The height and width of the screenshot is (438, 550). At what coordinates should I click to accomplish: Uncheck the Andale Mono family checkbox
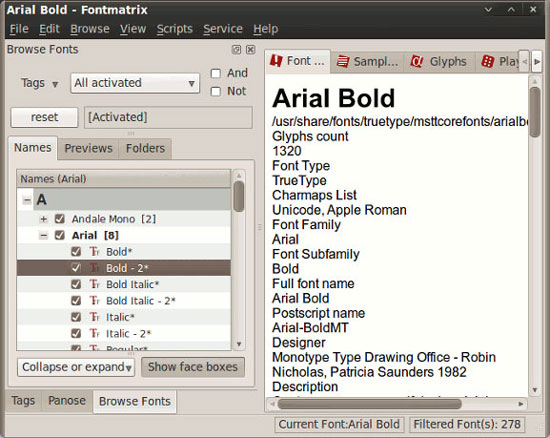[x=60, y=219]
